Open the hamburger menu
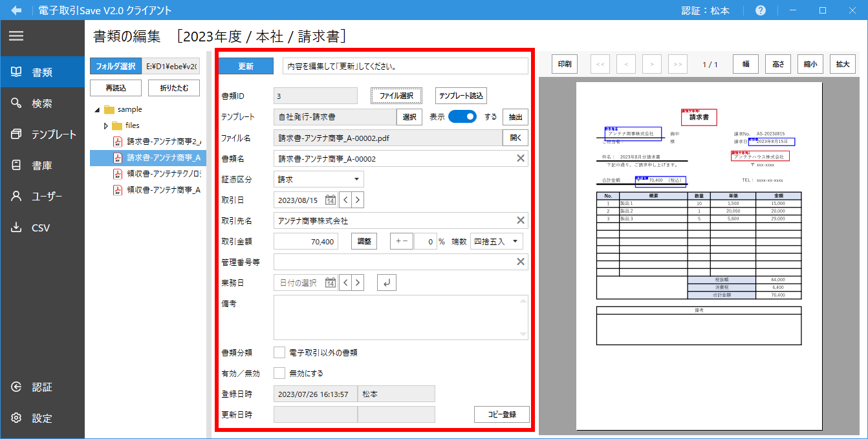Viewport: 868px width, 439px height. point(16,36)
